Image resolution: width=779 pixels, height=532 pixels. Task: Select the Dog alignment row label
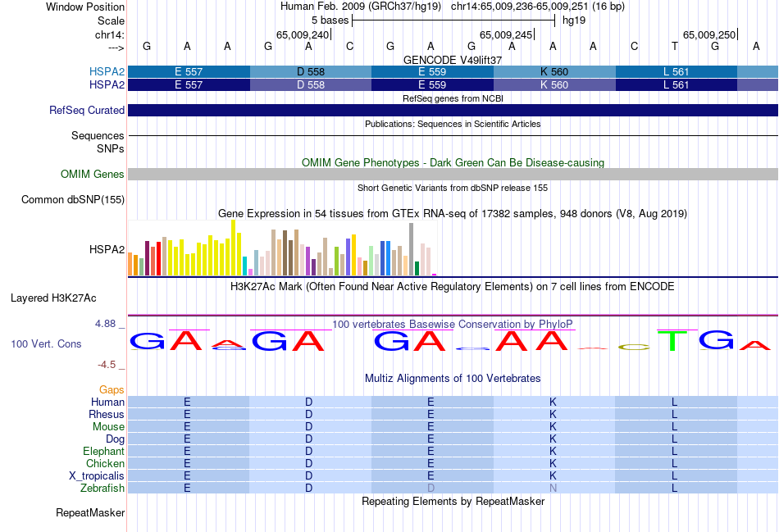coord(116,439)
